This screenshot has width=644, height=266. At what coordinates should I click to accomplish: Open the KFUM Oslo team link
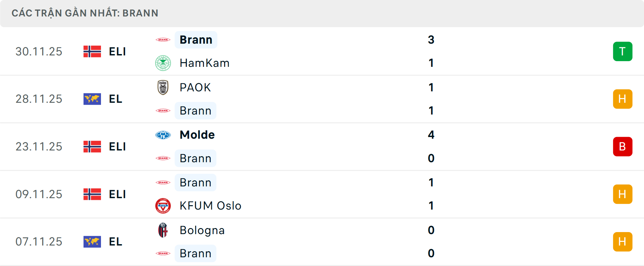pos(210,206)
